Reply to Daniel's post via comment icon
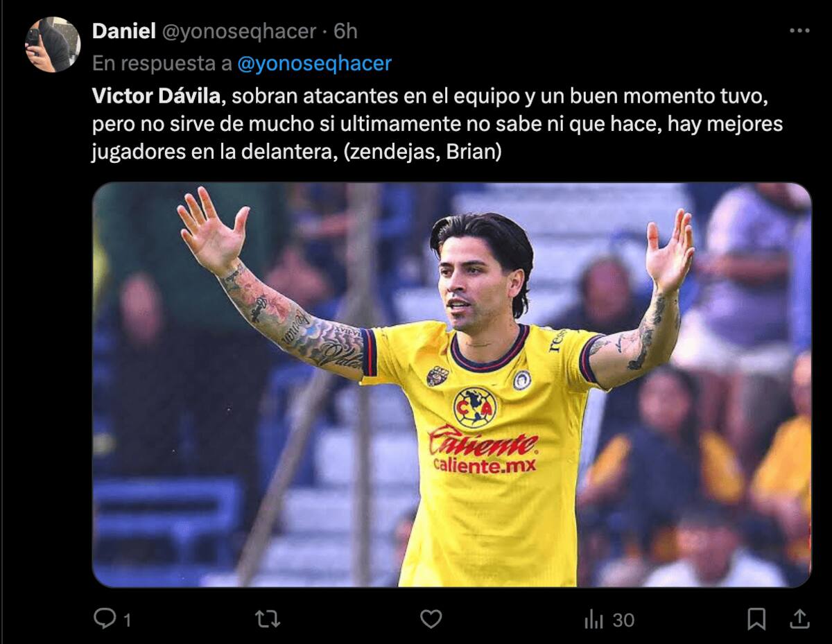Screen dimensions: 832x644 pyautogui.click(x=105, y=618)
